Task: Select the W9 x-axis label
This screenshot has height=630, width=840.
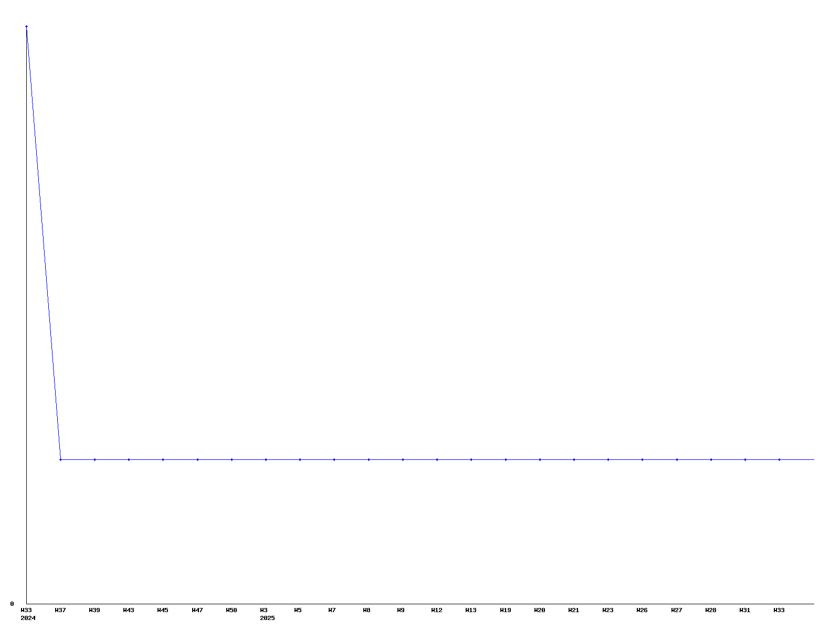Action: click(x=401, y=610)
